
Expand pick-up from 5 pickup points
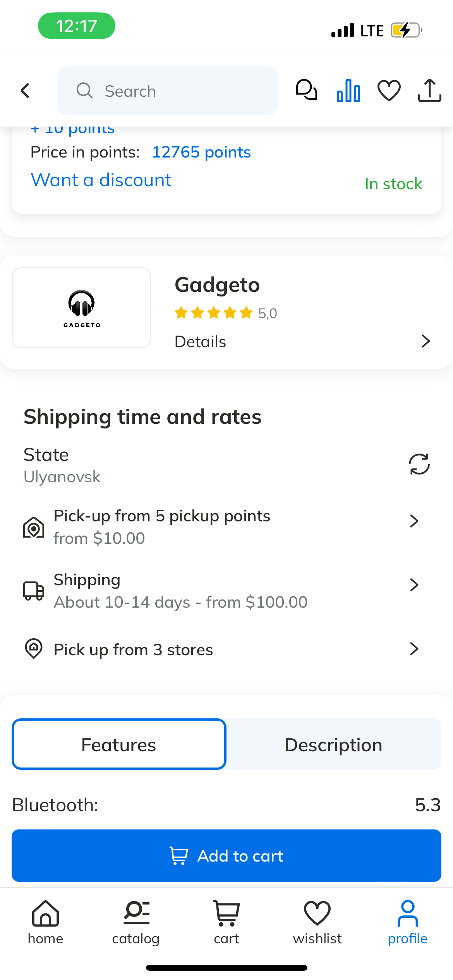pyautogui.click(x=414, y=521)
